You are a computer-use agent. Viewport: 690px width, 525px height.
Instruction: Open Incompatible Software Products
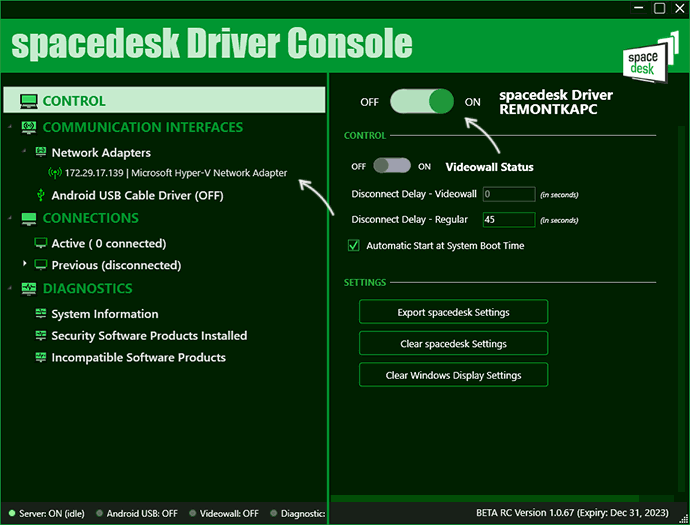point(139,357)
